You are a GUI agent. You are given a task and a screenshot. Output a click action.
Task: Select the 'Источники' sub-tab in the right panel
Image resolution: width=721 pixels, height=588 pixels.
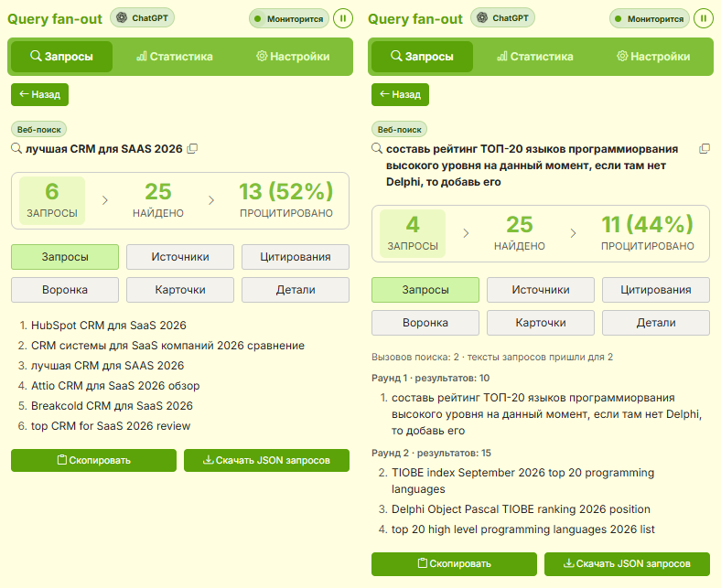[x=541, y=290]
